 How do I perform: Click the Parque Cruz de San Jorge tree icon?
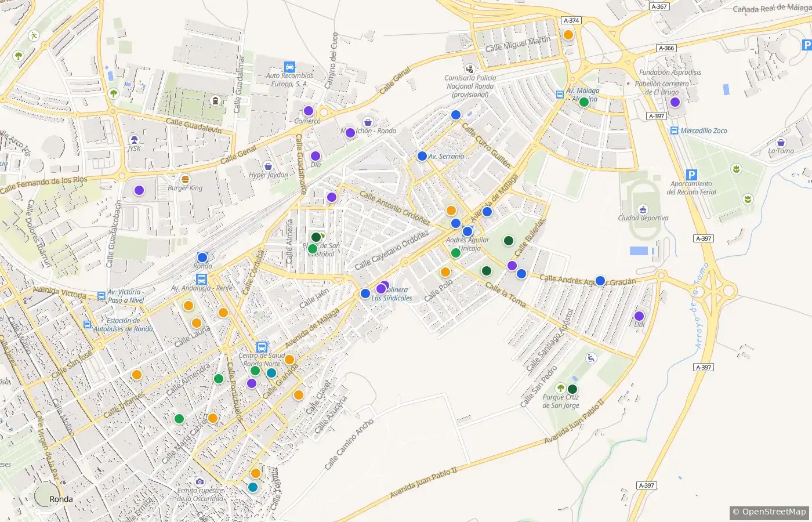pyautogui.click(x=560, y=388)
